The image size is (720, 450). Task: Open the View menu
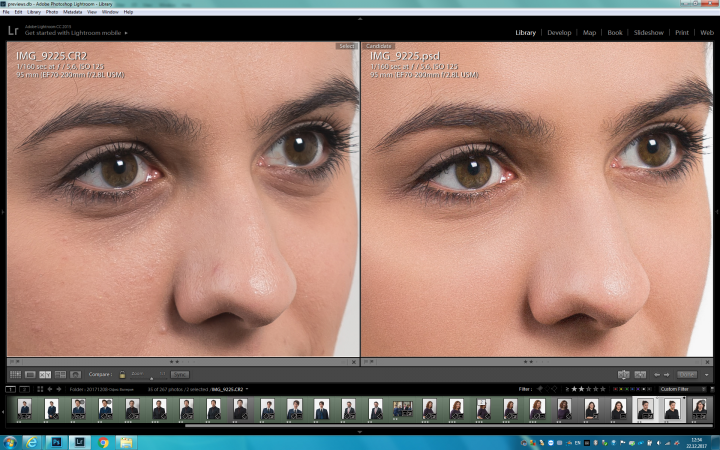click(92, 12)
